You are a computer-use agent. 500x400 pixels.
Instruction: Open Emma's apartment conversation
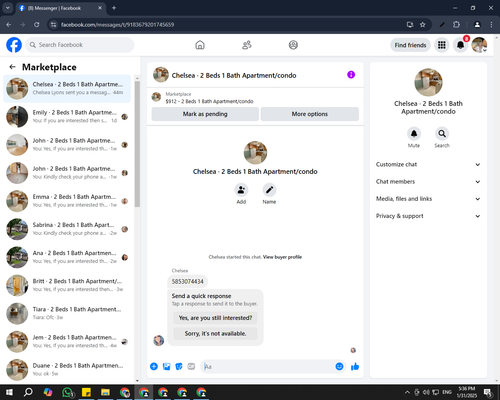67,201
